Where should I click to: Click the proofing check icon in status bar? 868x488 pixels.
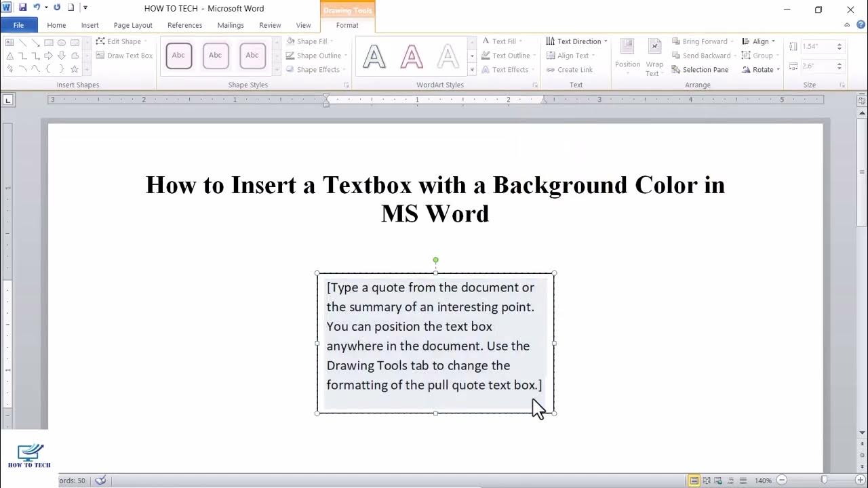click(x=100, y=481)
